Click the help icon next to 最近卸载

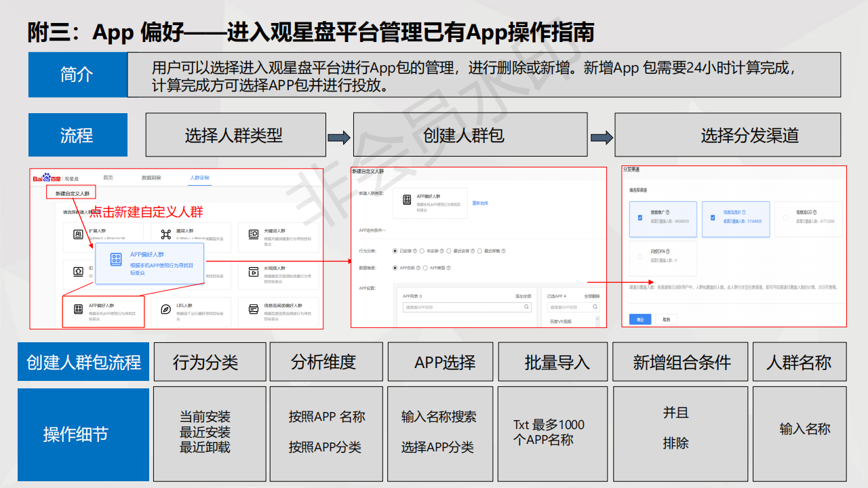504,251
